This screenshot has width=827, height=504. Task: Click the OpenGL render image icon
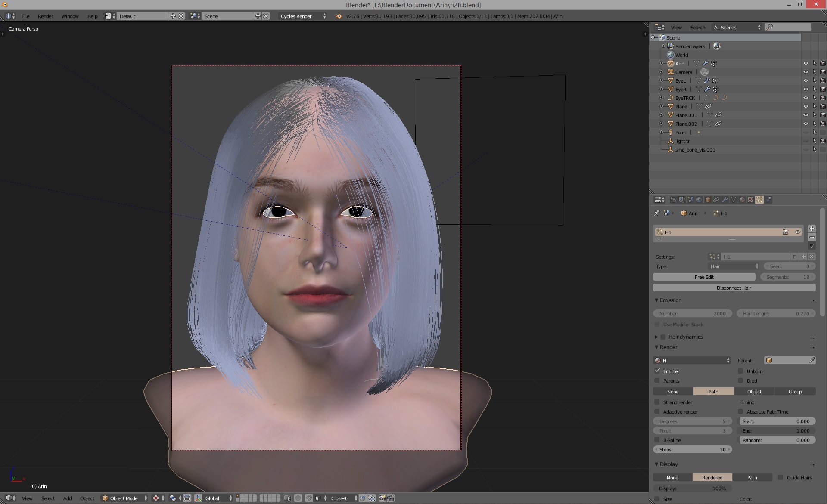382,498
